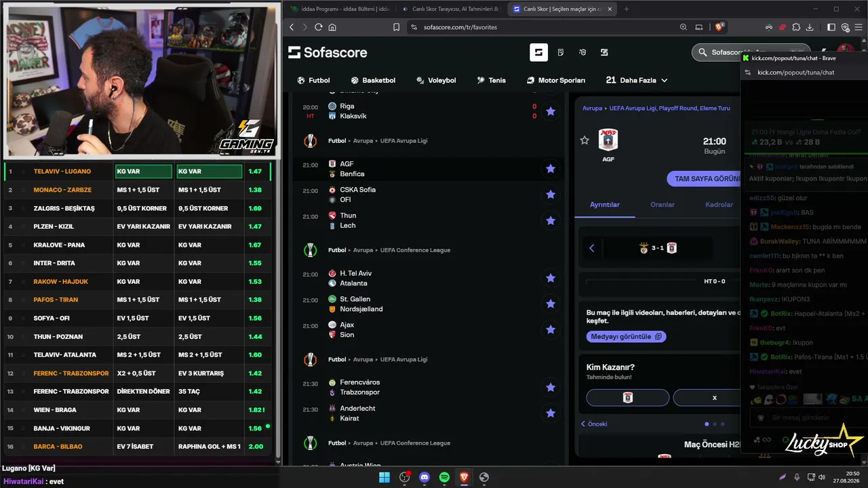Image resolution: width=868 pixels, height=488 pixels.
Task: Open the Futbol sport section
Action: [x=313, y=80]
